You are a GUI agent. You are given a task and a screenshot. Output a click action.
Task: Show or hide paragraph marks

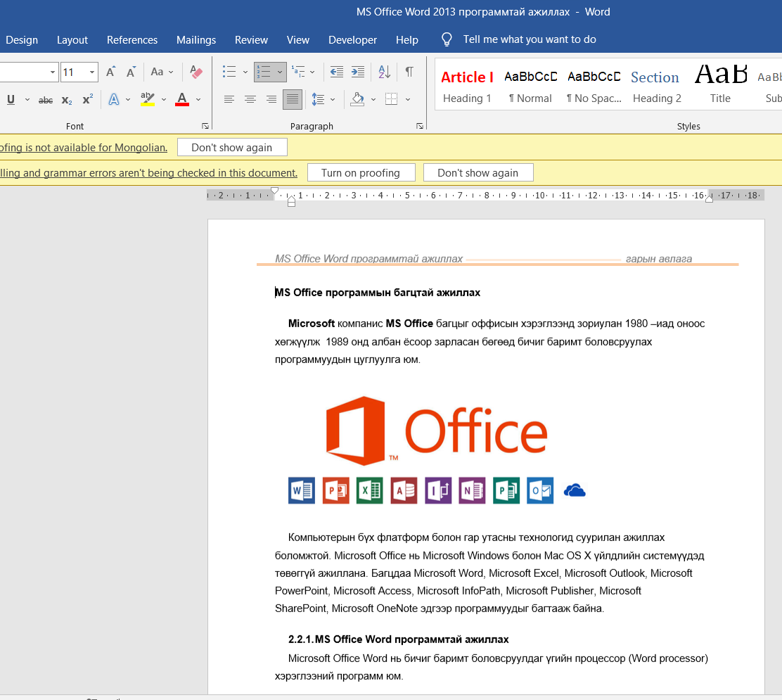pyautogui.click(x=409, y=72)
